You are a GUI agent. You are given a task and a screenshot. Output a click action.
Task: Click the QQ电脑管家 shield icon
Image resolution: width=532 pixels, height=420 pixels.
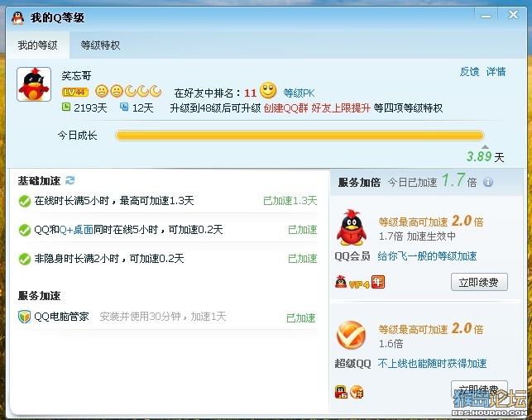(x=24, y=317)
